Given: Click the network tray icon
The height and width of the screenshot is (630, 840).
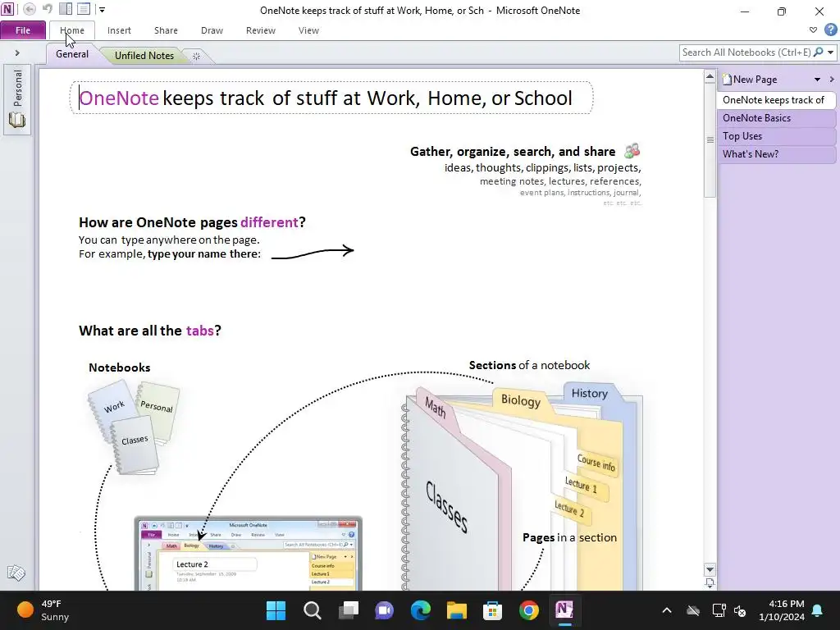Looking at the screenshot, I should click(719, 610).
